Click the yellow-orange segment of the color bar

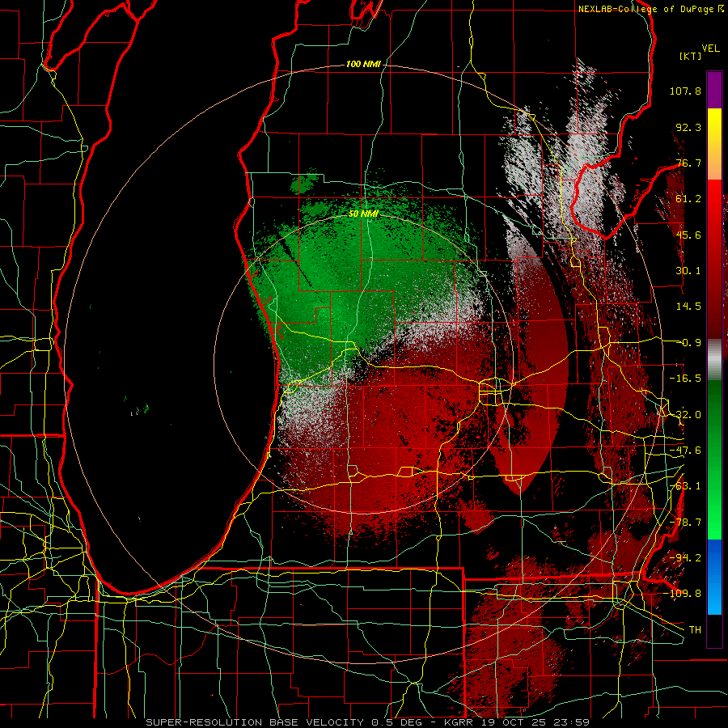pyautogui.click(x=714, y=144)
